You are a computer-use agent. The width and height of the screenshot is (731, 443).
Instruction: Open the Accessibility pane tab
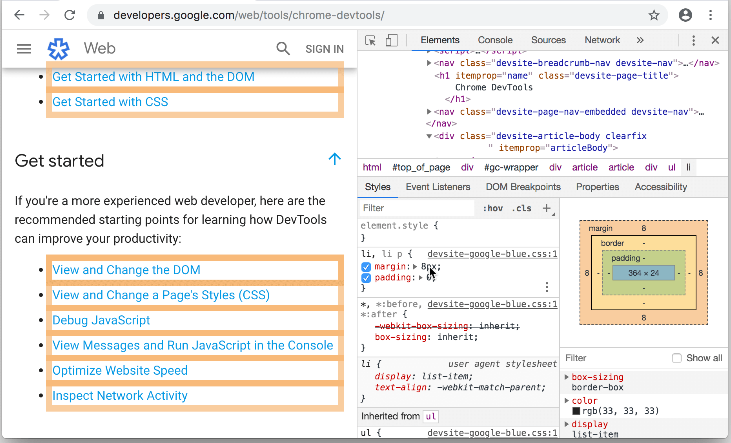661,187
